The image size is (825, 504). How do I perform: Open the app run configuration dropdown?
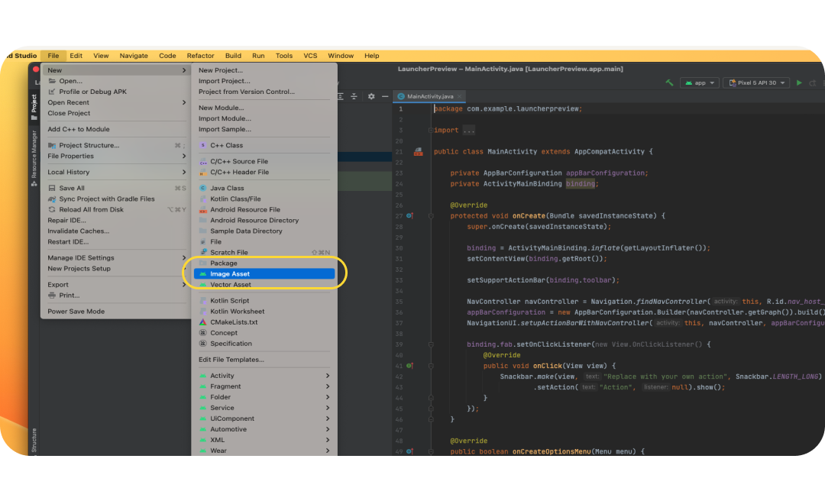pos(700,82)
